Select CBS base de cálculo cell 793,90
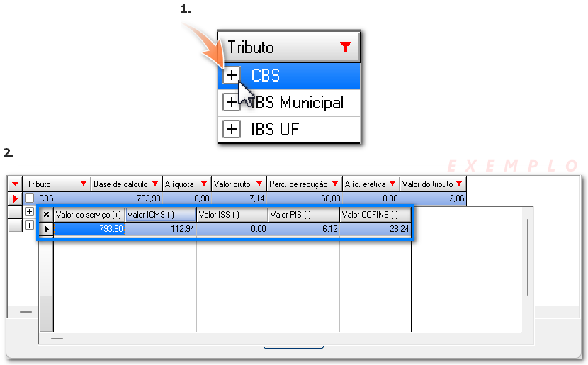588x365 pixels. [127, 198]
